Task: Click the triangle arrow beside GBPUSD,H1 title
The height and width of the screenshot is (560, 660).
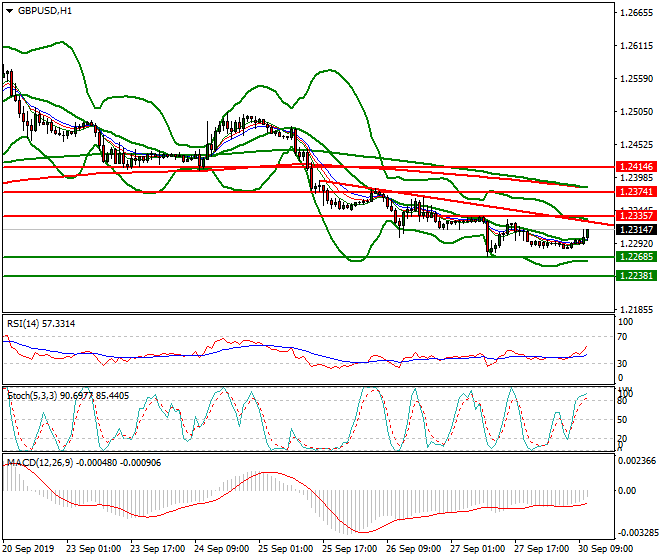Action: click(8, 11)
